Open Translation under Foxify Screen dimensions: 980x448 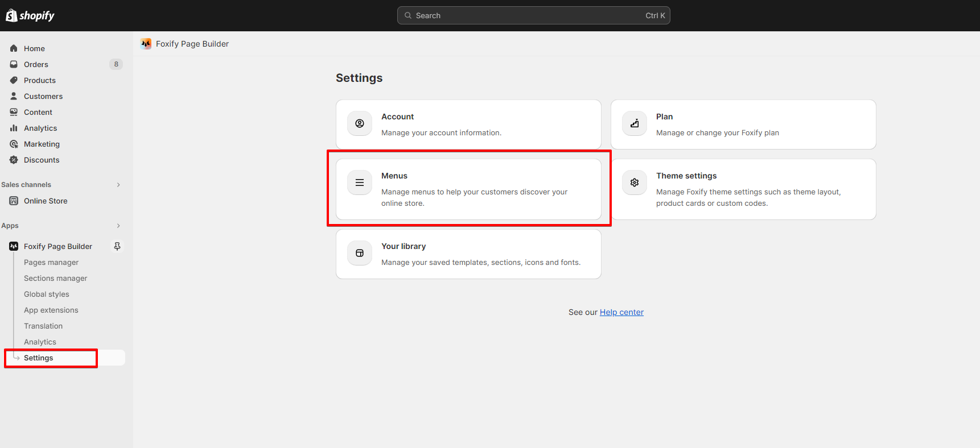tap(43, 326)
